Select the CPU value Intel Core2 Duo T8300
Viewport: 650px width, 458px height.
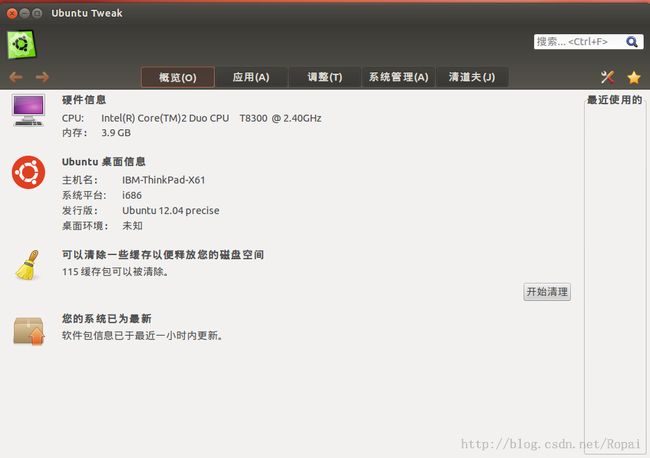211,118
